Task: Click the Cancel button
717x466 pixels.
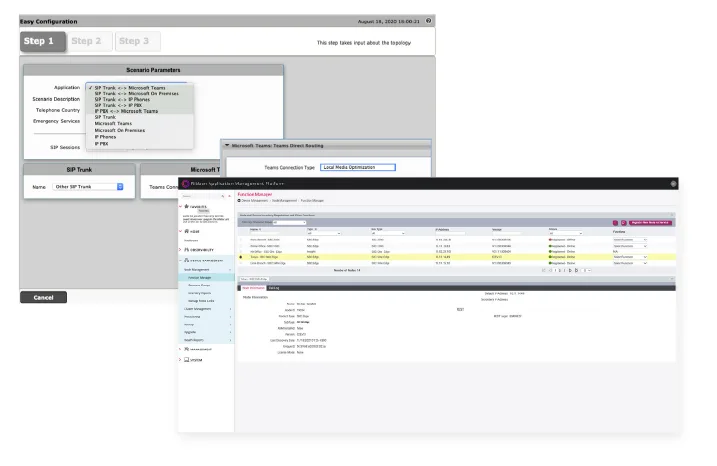Action: [x=43, y=297]
